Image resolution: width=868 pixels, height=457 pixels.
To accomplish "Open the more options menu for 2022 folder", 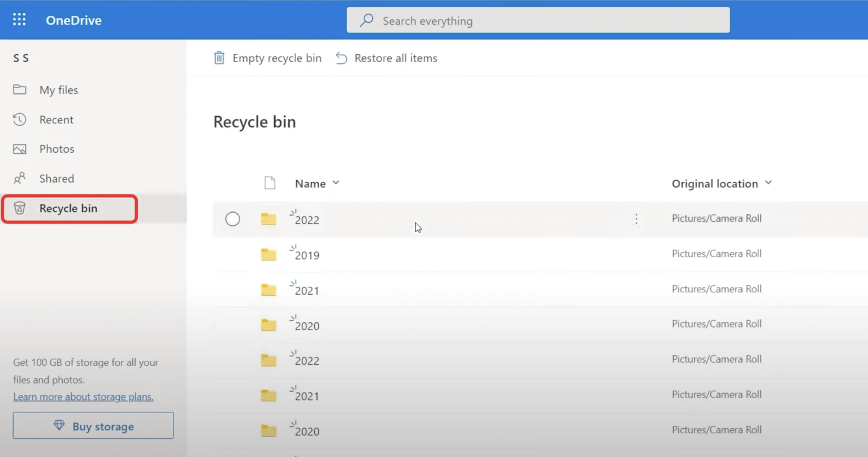I will pyautogui.click(x=636, y=219).
